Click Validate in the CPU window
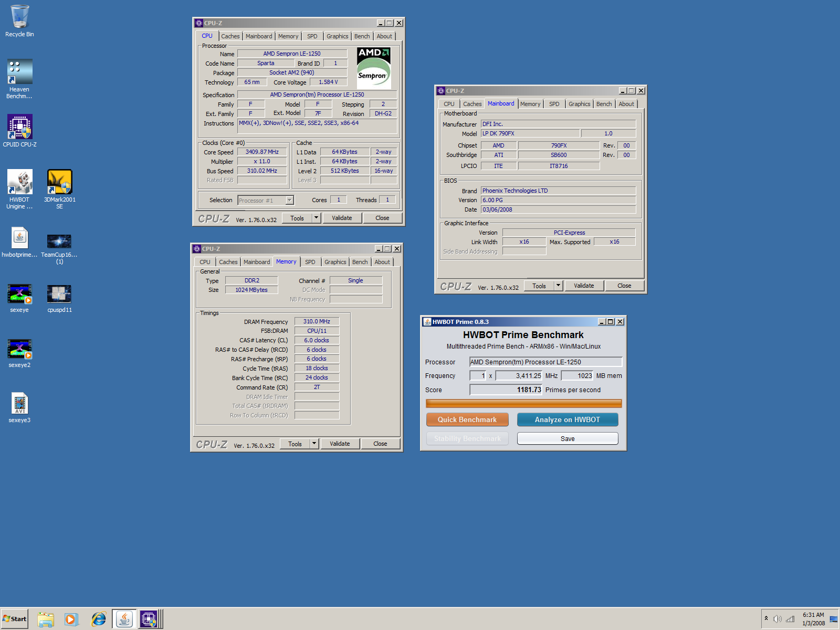Viewport: 840px width, 630px height. point(342,218)
